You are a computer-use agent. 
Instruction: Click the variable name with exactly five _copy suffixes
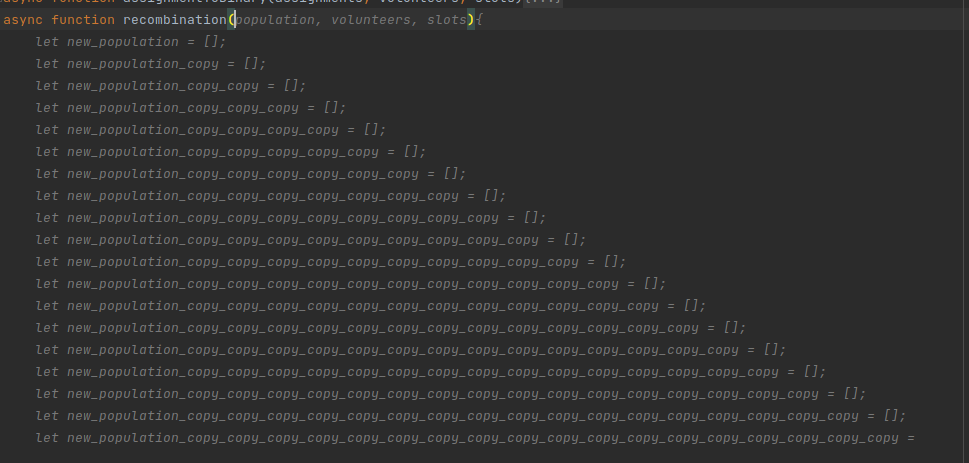[x=223, y=152]
